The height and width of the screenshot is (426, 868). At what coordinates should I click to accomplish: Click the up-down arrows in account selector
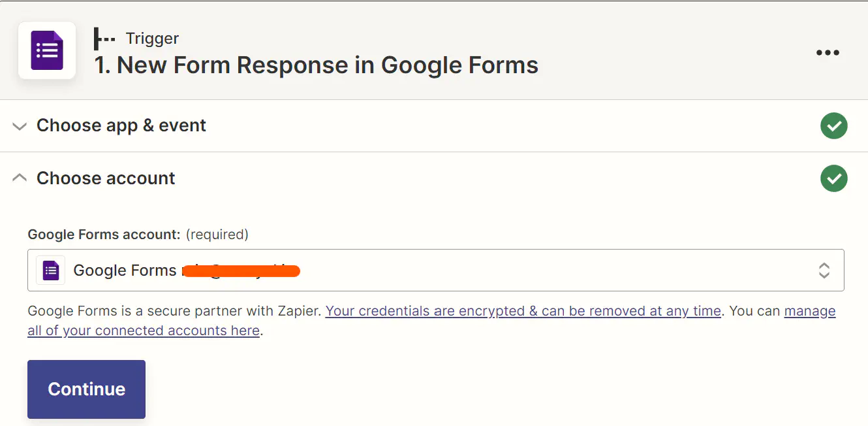click(824, 270)
